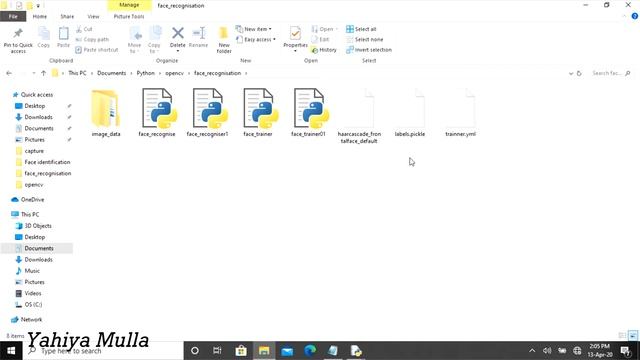
Task: Click the search box in Explorer
Action: [611, 73]
